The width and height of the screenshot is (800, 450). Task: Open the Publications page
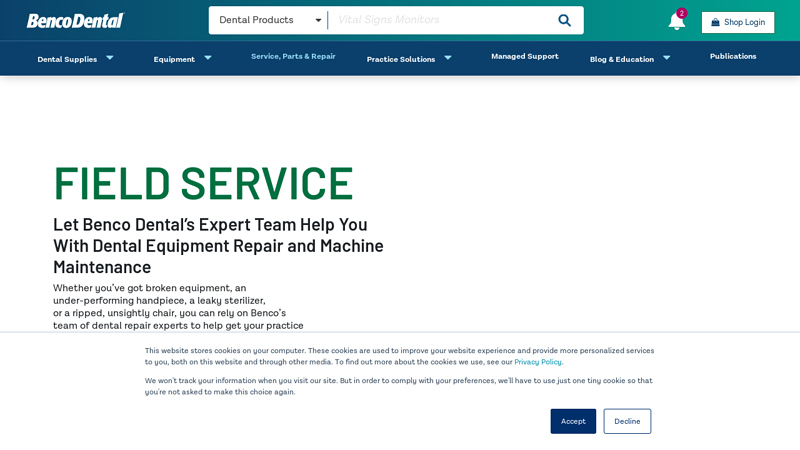(x=733, y=56)
